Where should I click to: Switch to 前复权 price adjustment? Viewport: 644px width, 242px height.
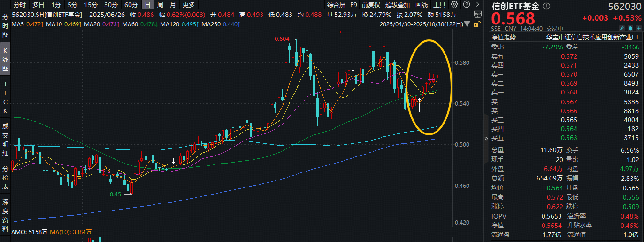point(371,5)
